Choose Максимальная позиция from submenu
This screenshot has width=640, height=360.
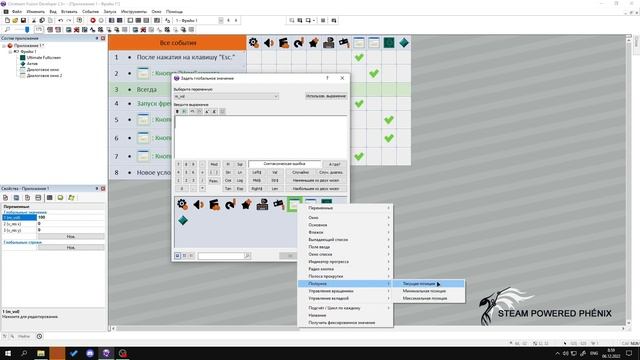coord(428,298)
